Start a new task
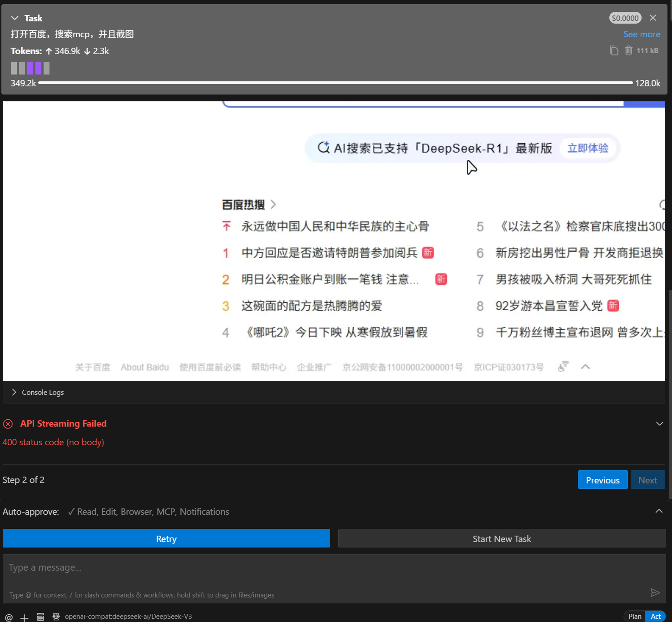The image size is (672, 622). [501, 538]
